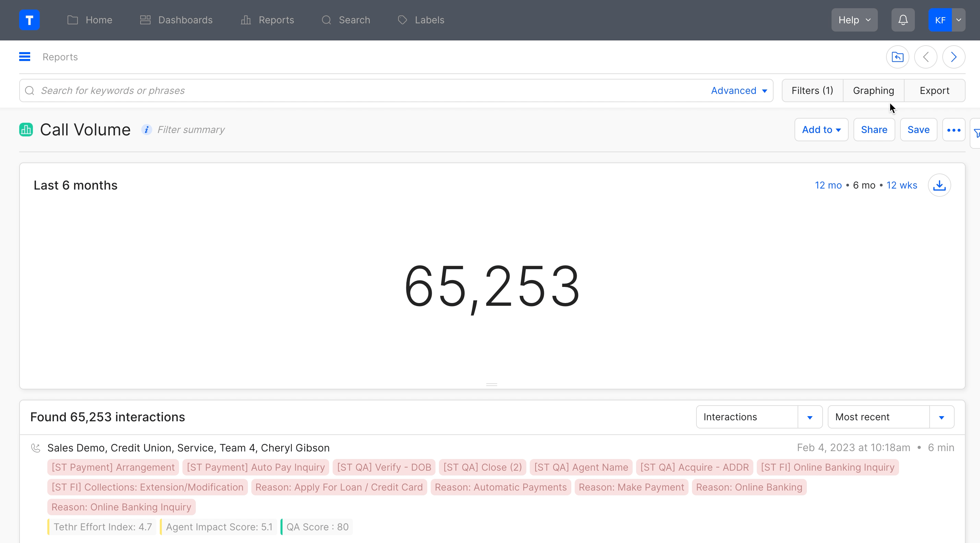Image resolution: width=980 pixels, height=543 pixels.
Task: Click the Save button
Action: coord(918,130)
